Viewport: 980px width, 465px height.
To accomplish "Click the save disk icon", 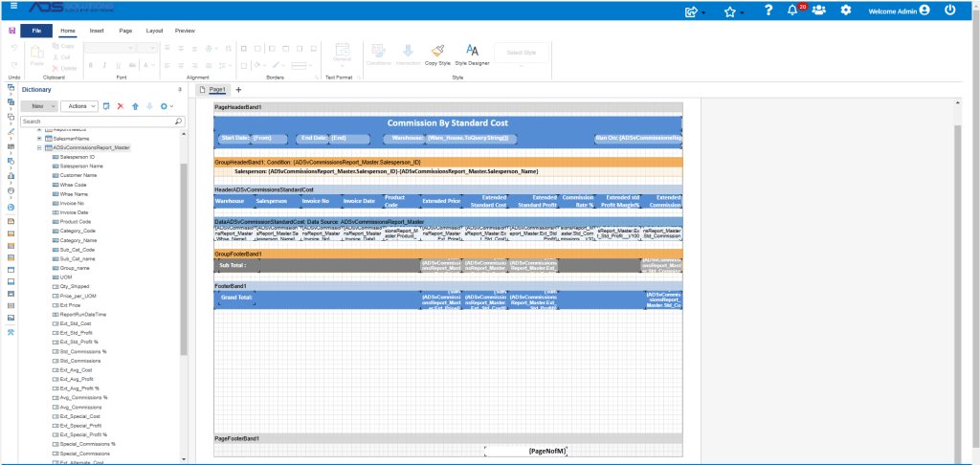I will 11,31.
